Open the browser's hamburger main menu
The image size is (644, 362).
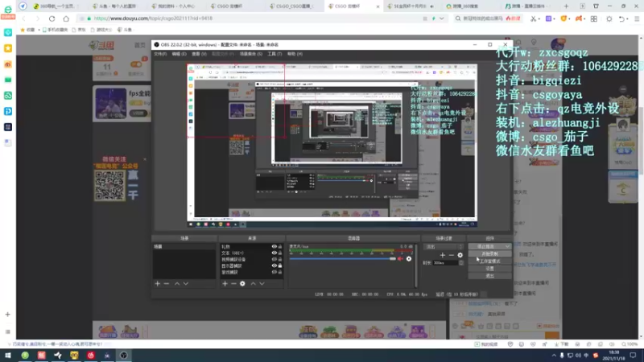[x=637, y=19]
